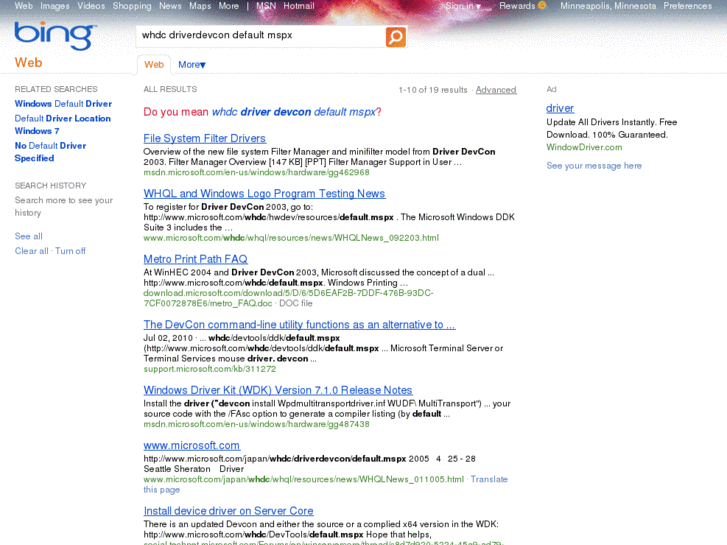
Task: Click '1-10 of 19 results' text
Action: (433, 90)
